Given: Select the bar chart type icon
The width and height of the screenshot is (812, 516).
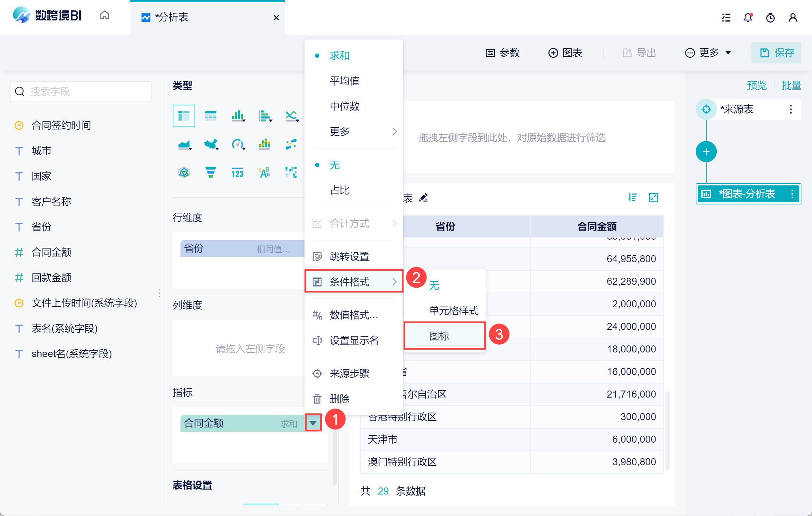Looking at the screenshot, I should (x=238, y=116).
